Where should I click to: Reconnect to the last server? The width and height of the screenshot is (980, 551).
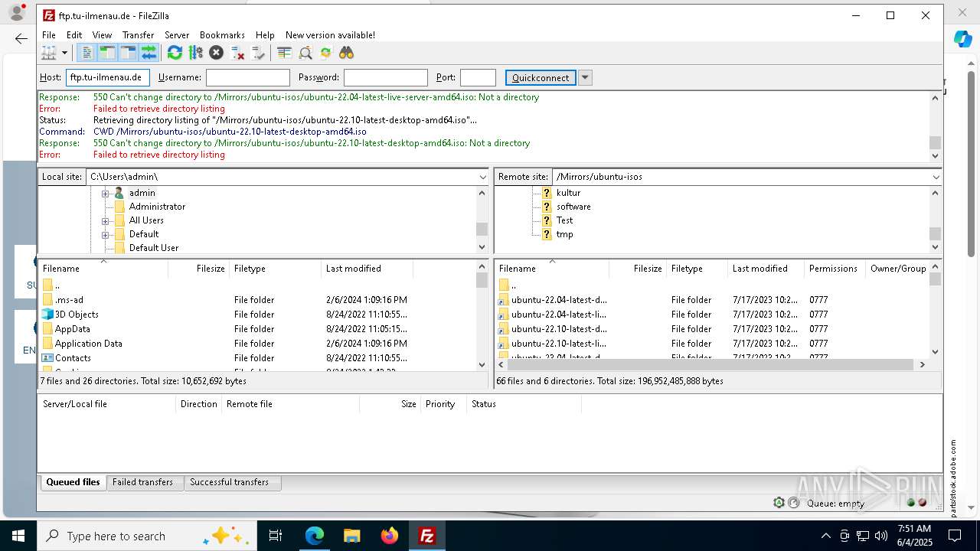(258, 53)
